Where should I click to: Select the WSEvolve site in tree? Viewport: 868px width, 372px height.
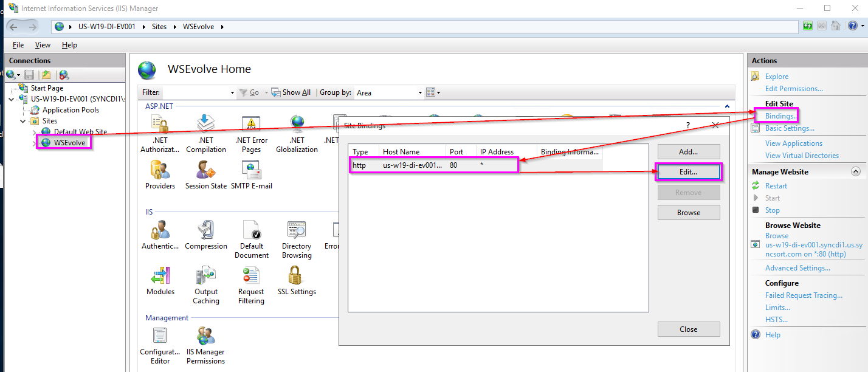coord(69,143)
